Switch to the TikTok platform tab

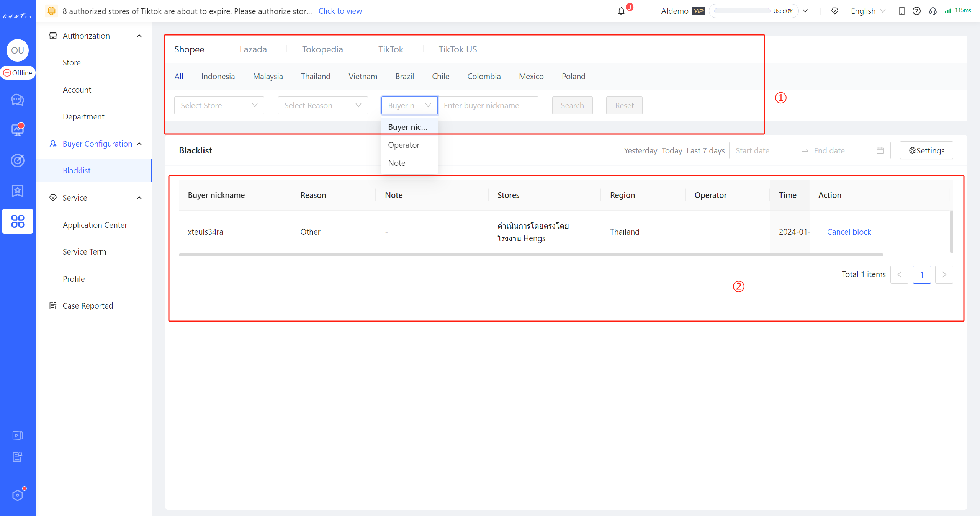[391, 49]
